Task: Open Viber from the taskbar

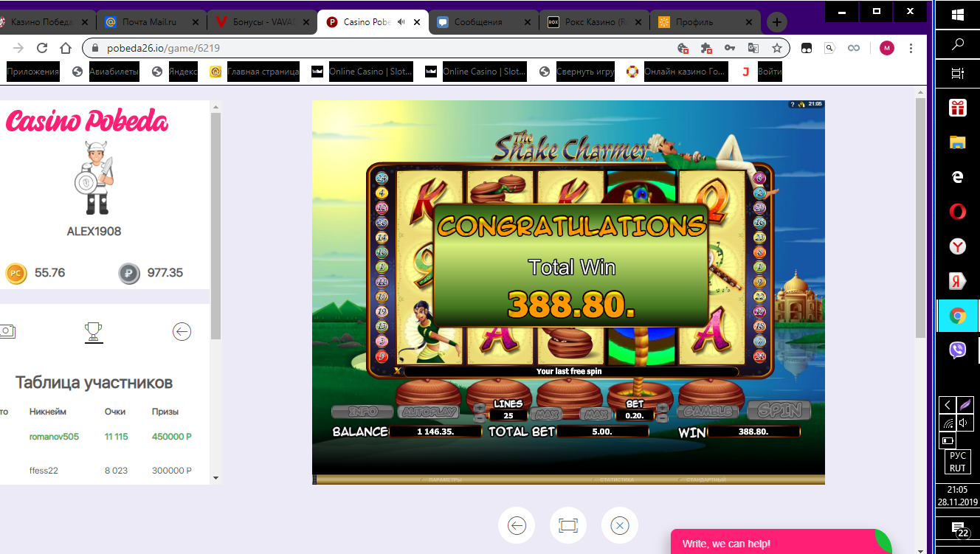Action: [956, 350]
